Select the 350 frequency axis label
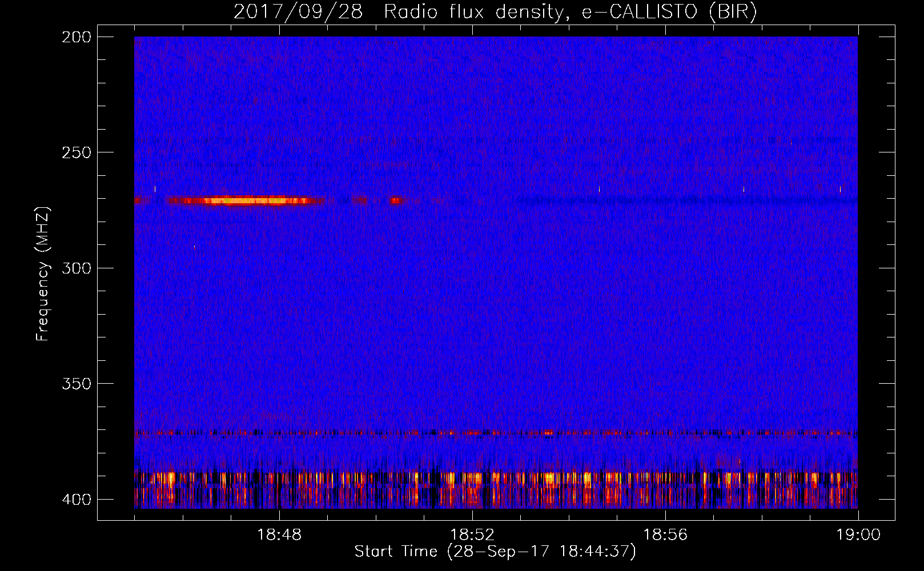The height and width of the screenshot is (571, 924). 76,384
